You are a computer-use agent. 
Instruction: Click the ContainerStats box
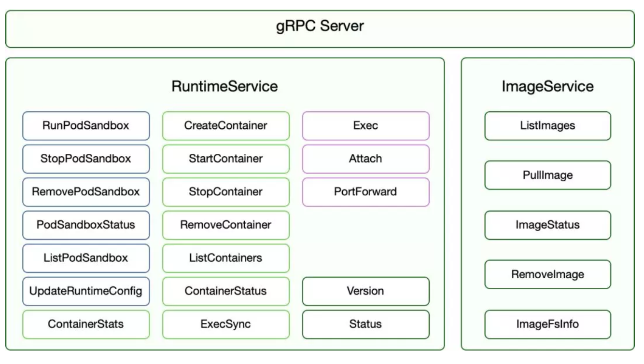click(85, 324)
